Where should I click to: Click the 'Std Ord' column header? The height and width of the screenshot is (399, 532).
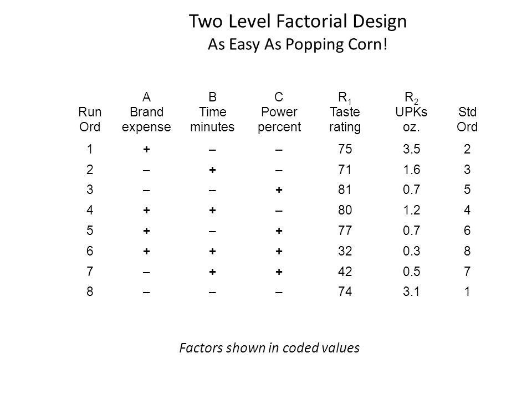pyautogui.click(x=467, y=120)
